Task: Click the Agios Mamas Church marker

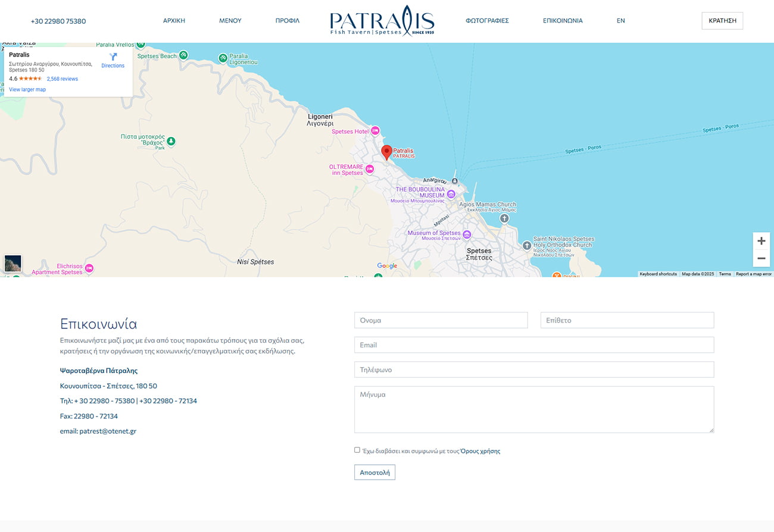Action: tap(504, 218)
